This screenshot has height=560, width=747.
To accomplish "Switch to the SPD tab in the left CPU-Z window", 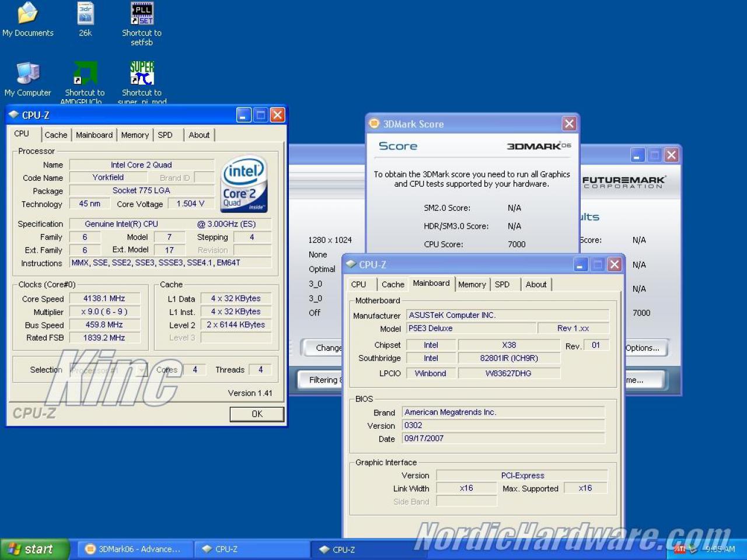I will tap(165, 135).
